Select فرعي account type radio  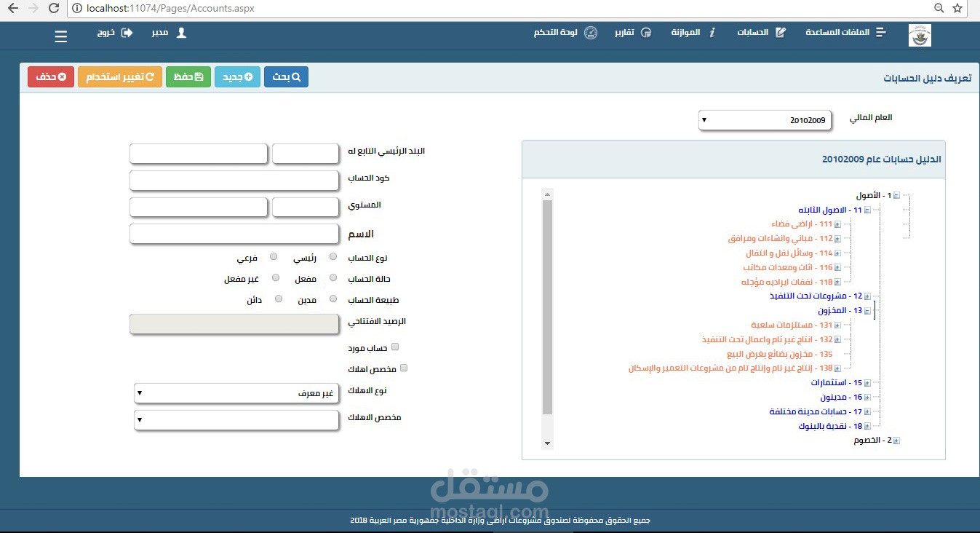coord(274,256)
